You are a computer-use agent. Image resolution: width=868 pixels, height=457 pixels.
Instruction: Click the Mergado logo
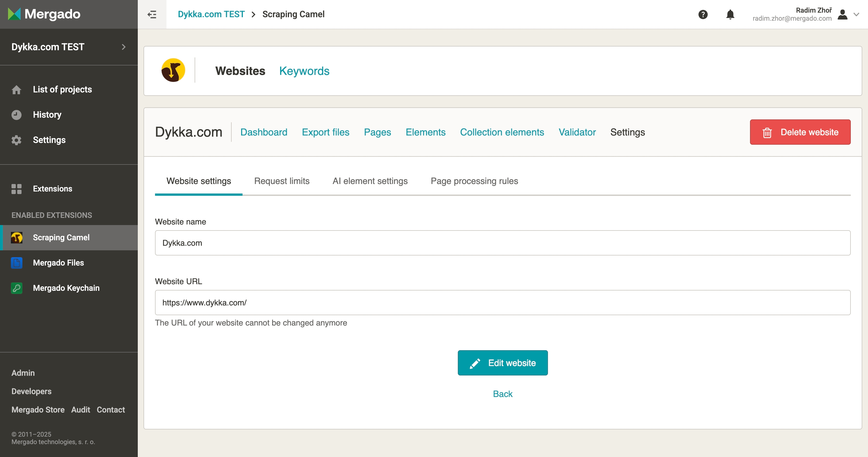44,14
